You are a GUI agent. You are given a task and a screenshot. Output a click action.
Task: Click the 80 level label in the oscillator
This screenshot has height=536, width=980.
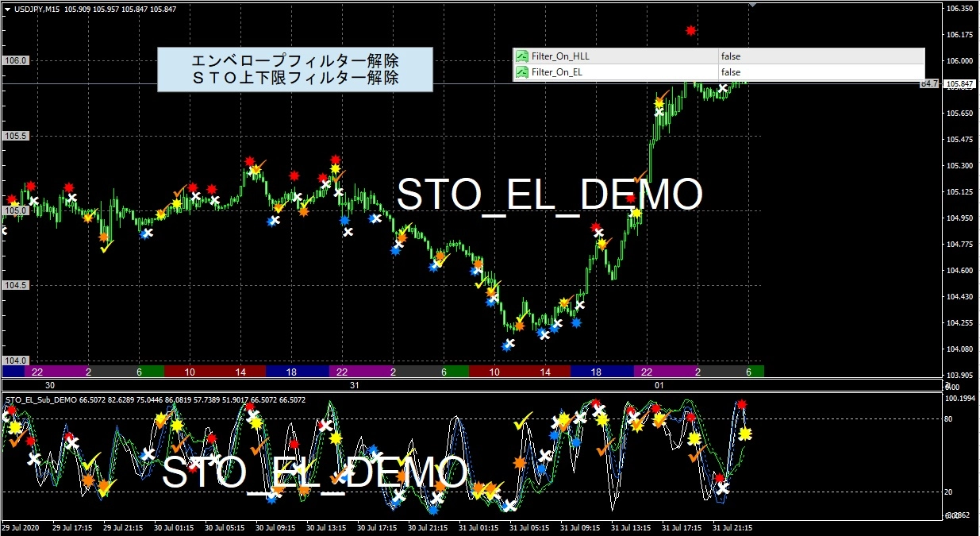point(950,418)
